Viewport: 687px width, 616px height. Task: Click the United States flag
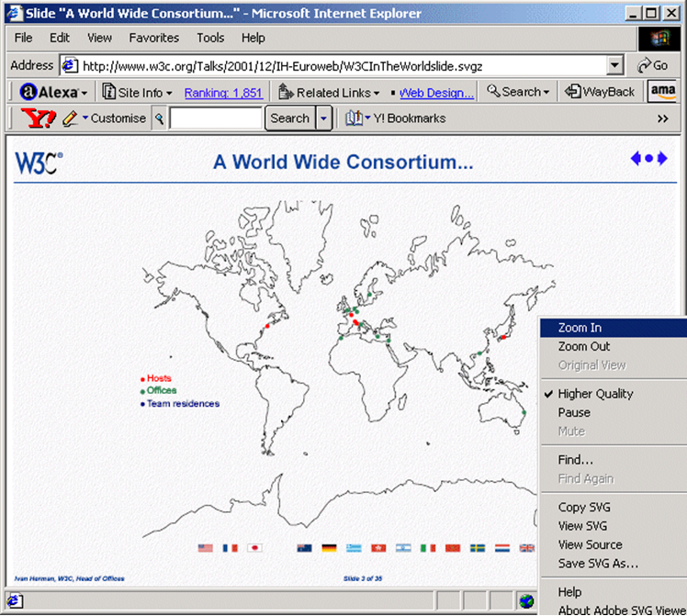pyautogui.click(x=205, y=548)
